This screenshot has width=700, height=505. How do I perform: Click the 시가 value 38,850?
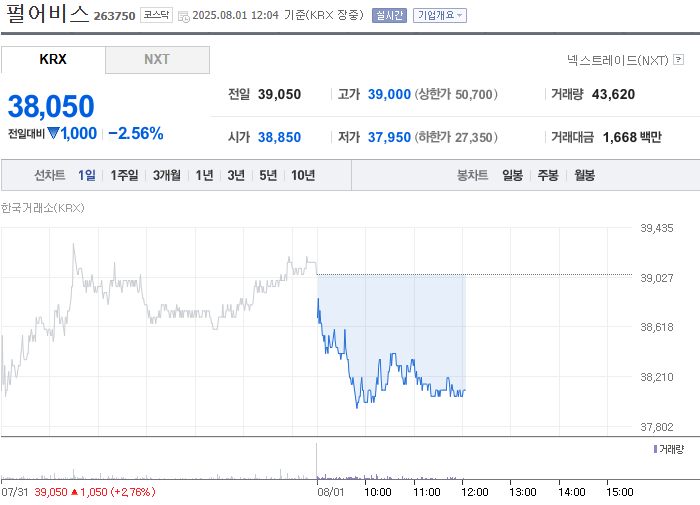click(x=279, y=137)
